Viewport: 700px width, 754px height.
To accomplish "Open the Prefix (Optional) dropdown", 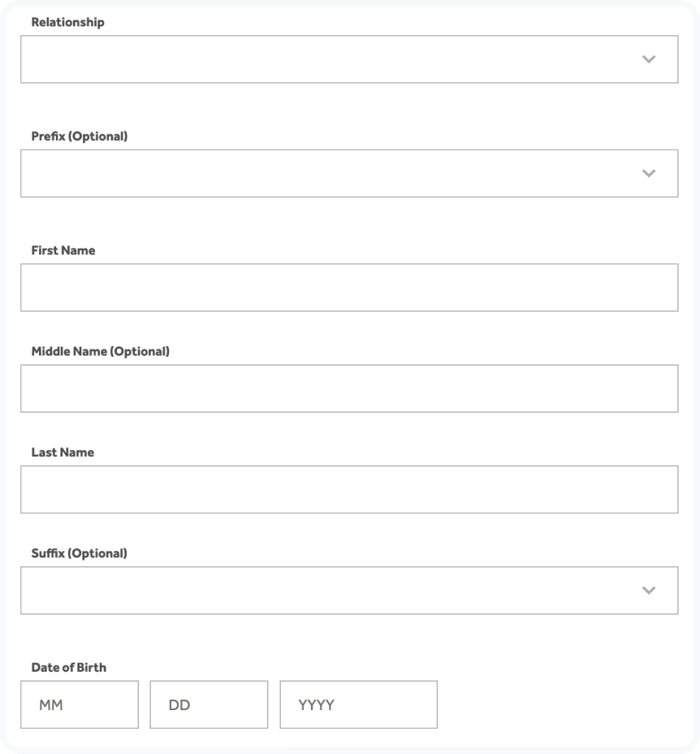I will point(349,172).
